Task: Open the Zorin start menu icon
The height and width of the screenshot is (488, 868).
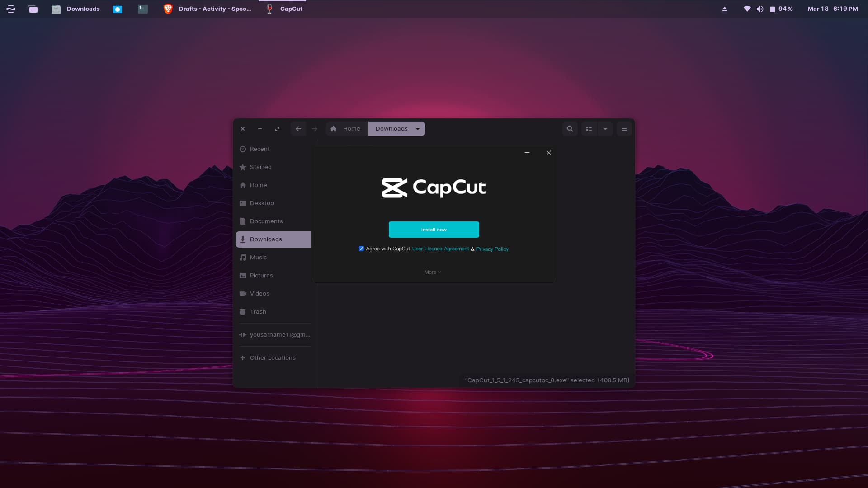Action: (11, 9)
